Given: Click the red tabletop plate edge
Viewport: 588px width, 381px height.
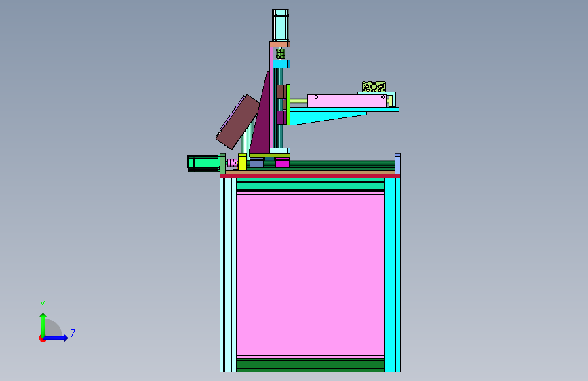Looking at the screenshot, I should [x=310, y=176].
